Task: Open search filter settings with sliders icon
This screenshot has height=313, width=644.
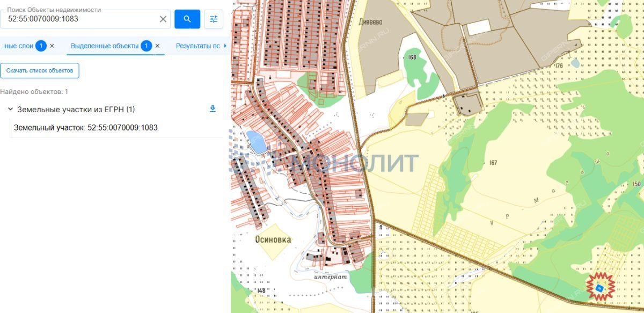Action: pyautogui.click(x=214, y=19)
